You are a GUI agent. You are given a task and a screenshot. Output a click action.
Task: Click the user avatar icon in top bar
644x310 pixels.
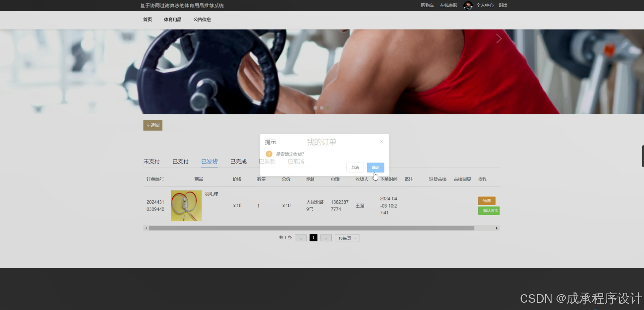click(x=468, y=5)
